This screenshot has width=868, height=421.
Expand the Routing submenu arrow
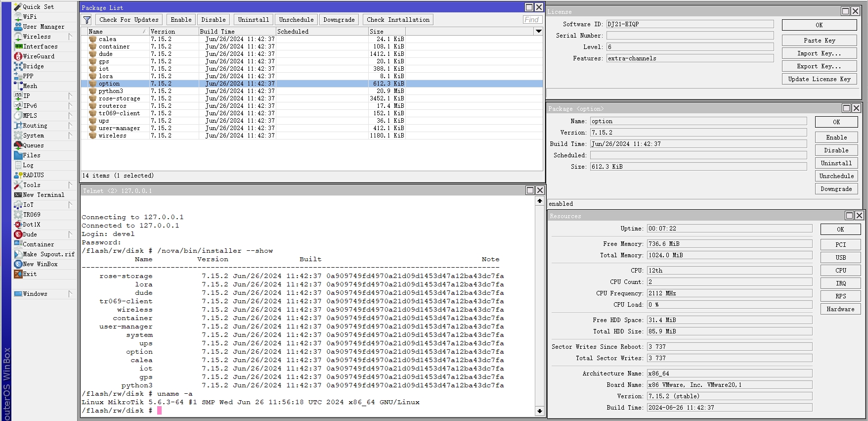[70, 126]
